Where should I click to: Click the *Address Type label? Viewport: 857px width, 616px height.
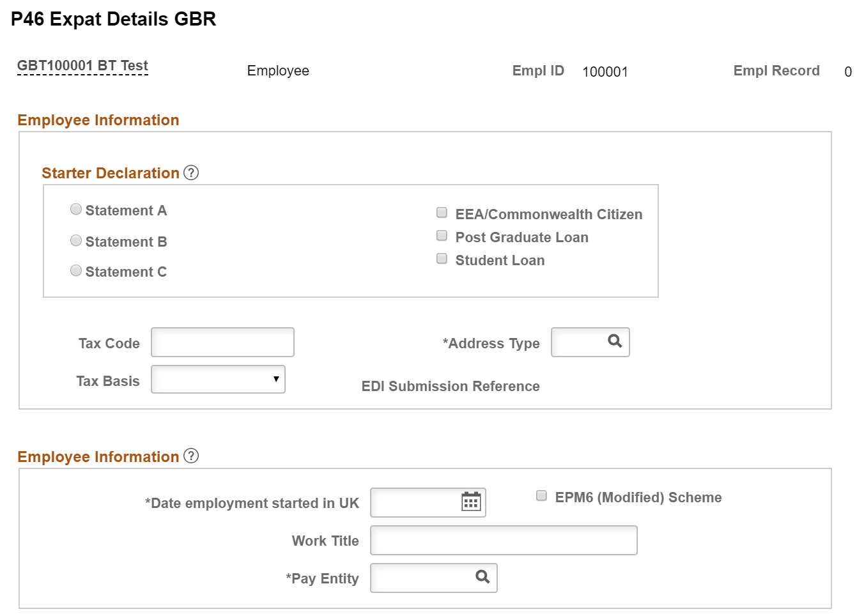click(491, 344)
